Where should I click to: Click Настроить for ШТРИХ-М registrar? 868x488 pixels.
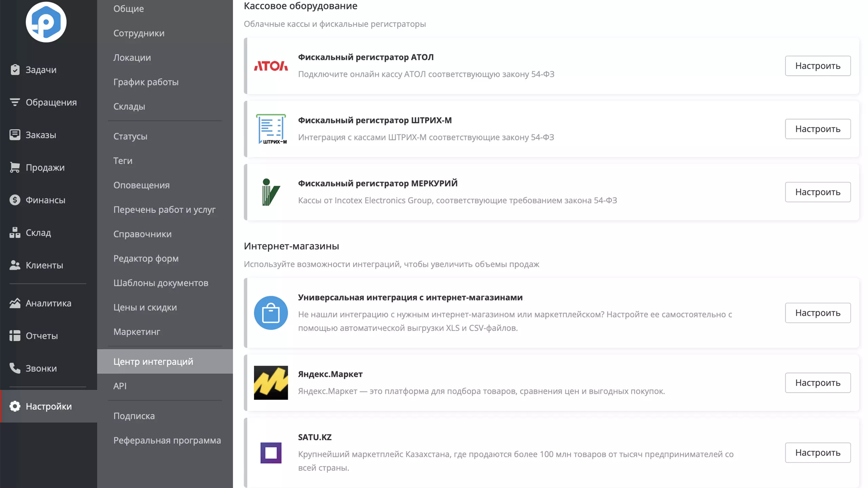818,129
